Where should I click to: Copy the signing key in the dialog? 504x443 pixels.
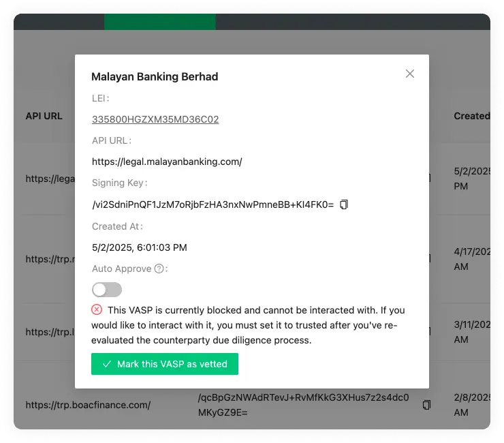tap(344, 204)
